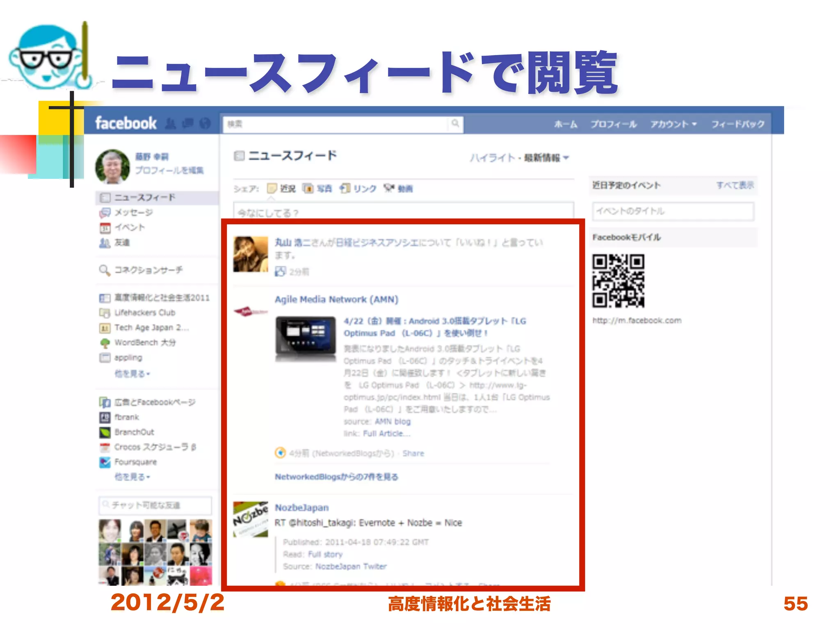The image size is (840, 630).
Task: Click Share under the AMN post
Action: tap(413, 453)
